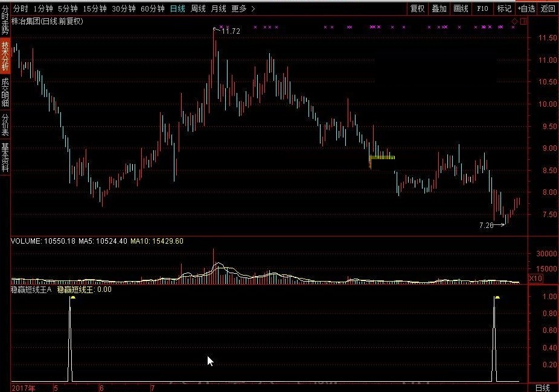The width and height of the screenshot is (559, 392).
Task: Click the 0.60 indicator axis label
Action: click(549, 330)
